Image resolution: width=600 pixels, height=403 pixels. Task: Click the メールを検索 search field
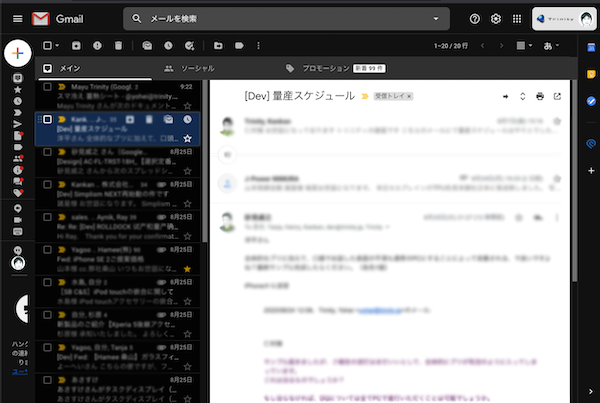[280, 19]
